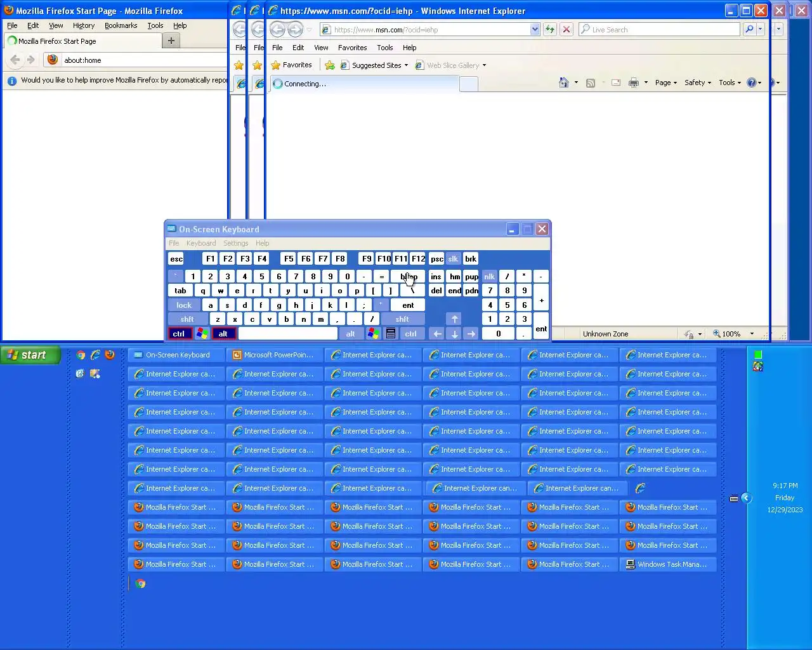812x650 pixels.
Task: Toggle the right alt key on On-Screen Keyboard
Action: (351, 333)
